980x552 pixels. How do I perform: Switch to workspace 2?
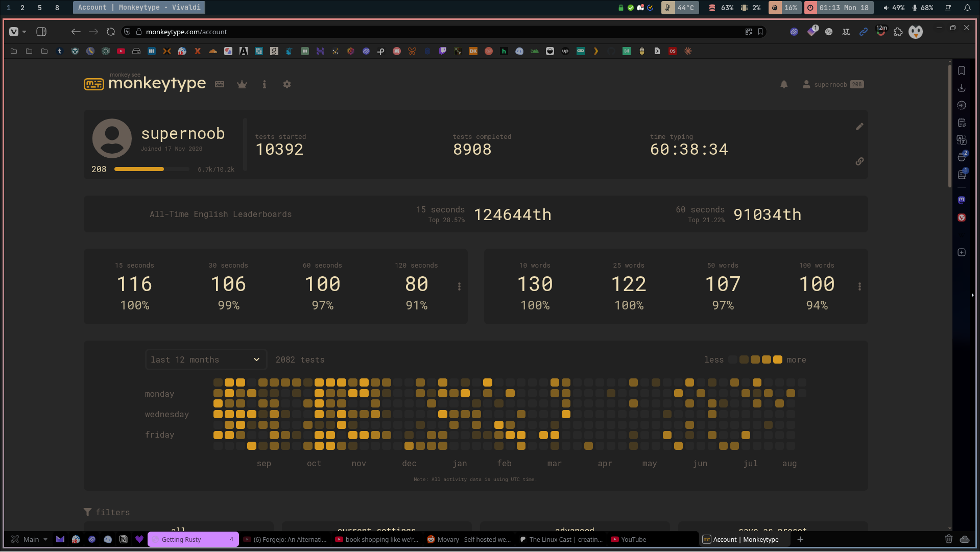coord(22,8)
